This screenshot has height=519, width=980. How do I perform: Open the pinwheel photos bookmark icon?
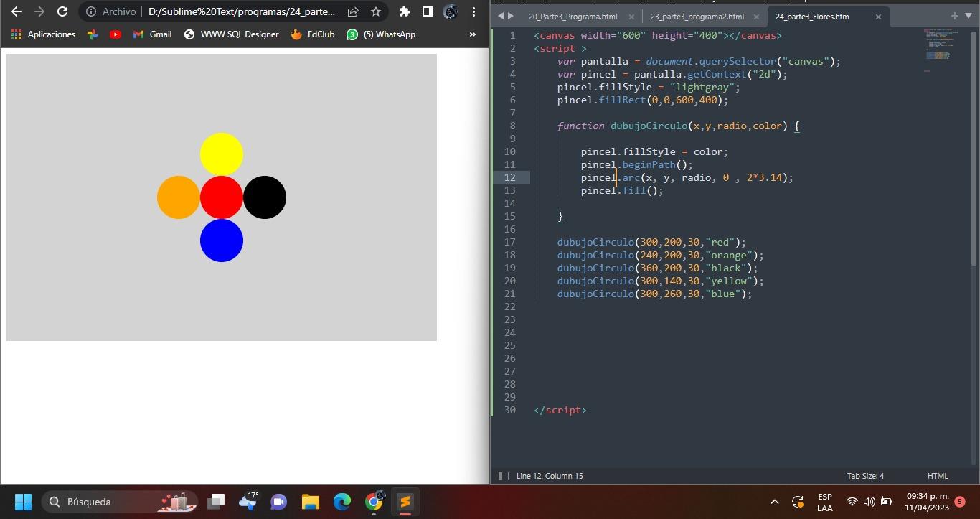(93, 34)
